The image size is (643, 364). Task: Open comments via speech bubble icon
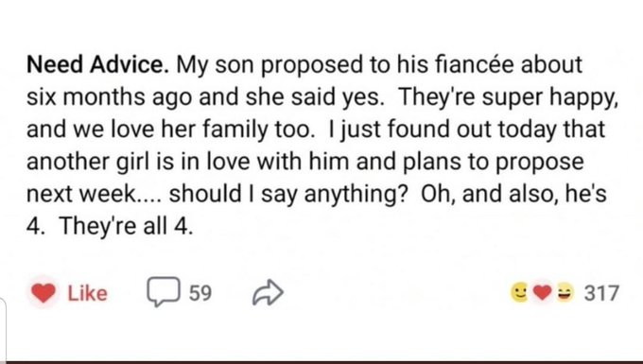(x=164, y=292)
